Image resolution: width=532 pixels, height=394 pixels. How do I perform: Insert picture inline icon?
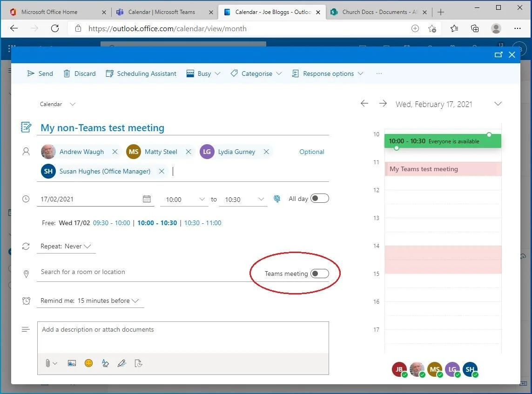pos(72,363)
